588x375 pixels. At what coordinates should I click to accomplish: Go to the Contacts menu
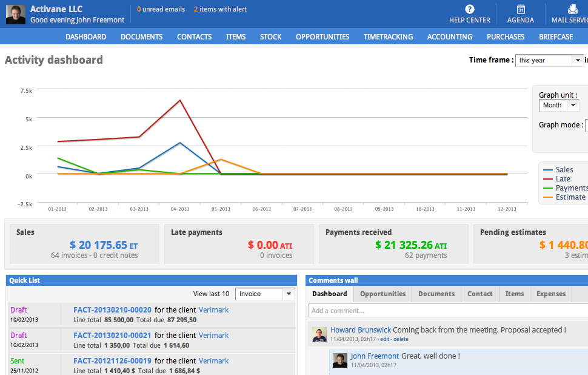click(x=194, y=37)
